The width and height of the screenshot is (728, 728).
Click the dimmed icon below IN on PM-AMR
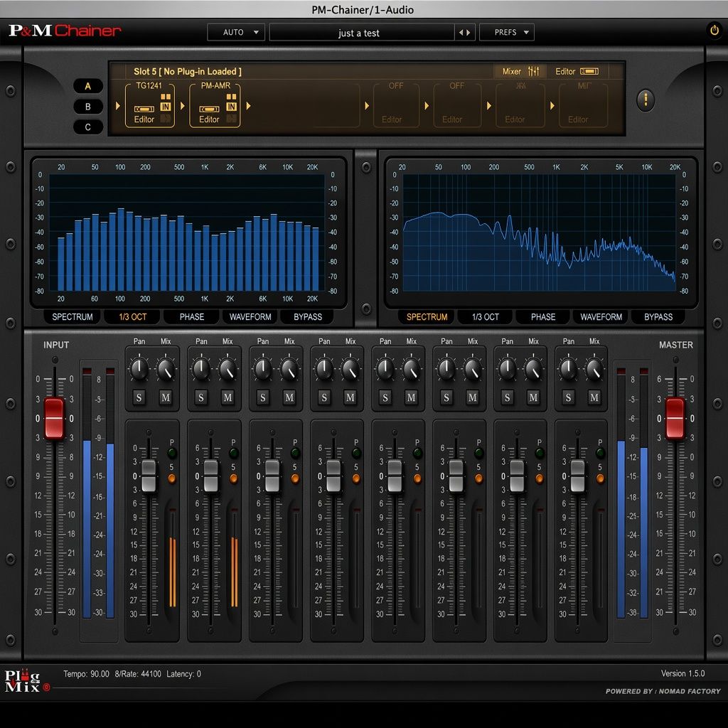click(x=231, y=119)
